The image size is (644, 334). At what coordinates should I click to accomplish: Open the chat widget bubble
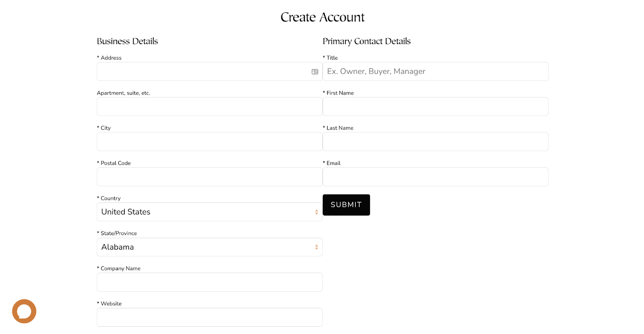click(24, 311)
